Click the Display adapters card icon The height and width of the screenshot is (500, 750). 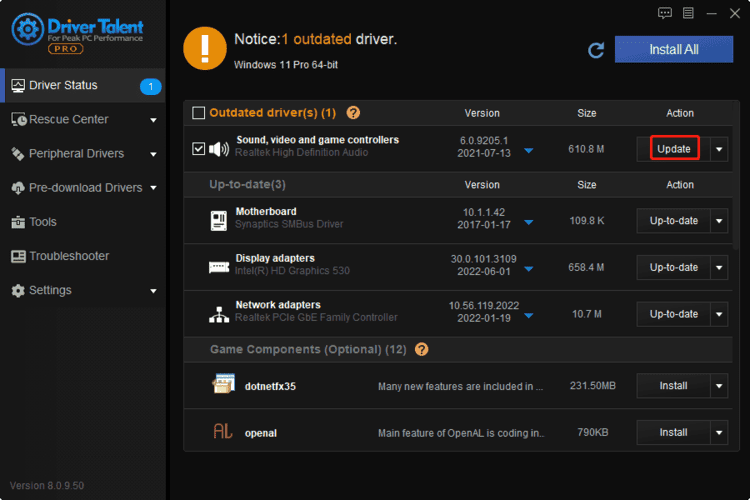click(x=219, y=267)
